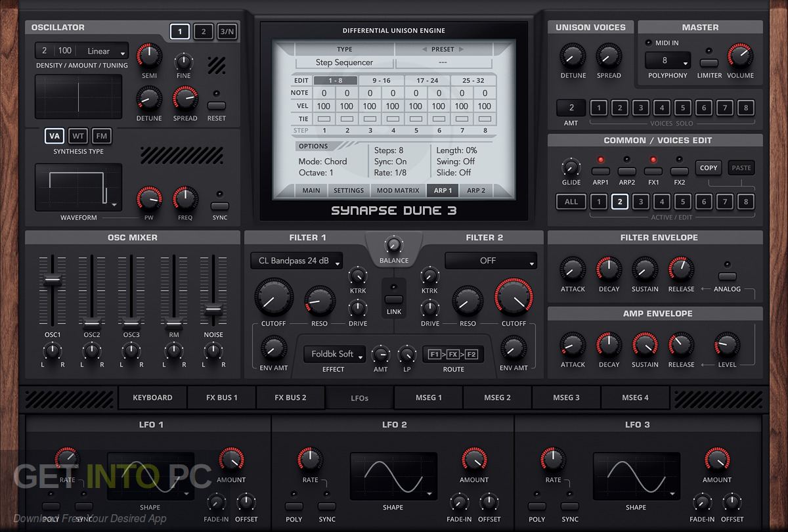Click the unison AMT value field
This screenshot has height=532, width=788.
click(x=571, y=108)
